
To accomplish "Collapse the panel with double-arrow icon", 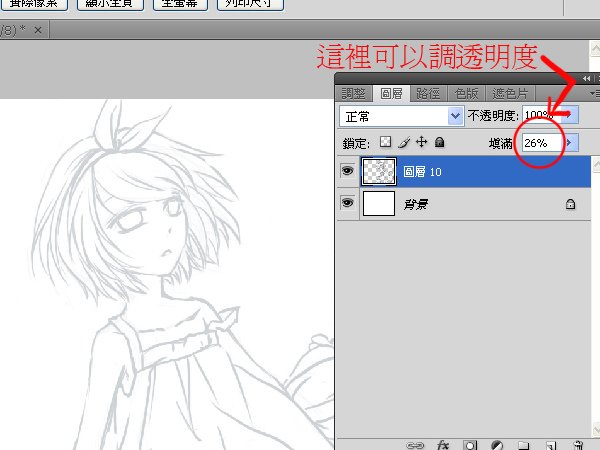I will pyautogui.click(x=586, y=78).
